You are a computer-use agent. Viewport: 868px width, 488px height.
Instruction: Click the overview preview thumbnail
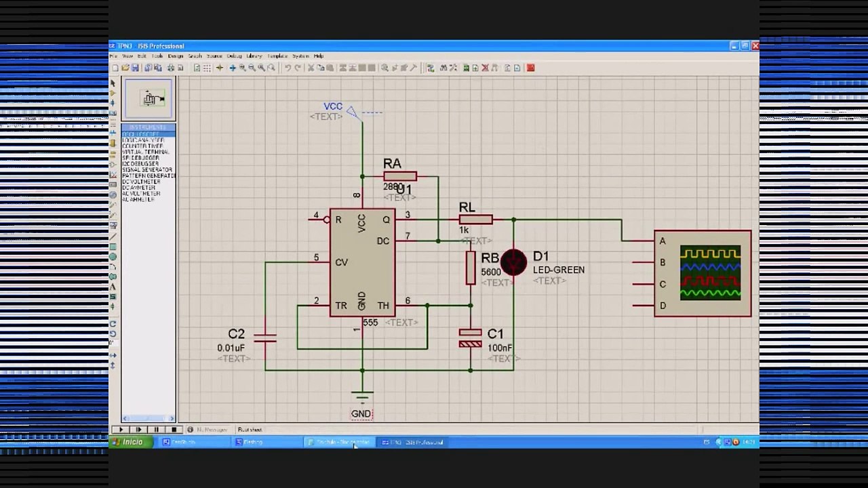pyautogui.click(x=149, y=99)
